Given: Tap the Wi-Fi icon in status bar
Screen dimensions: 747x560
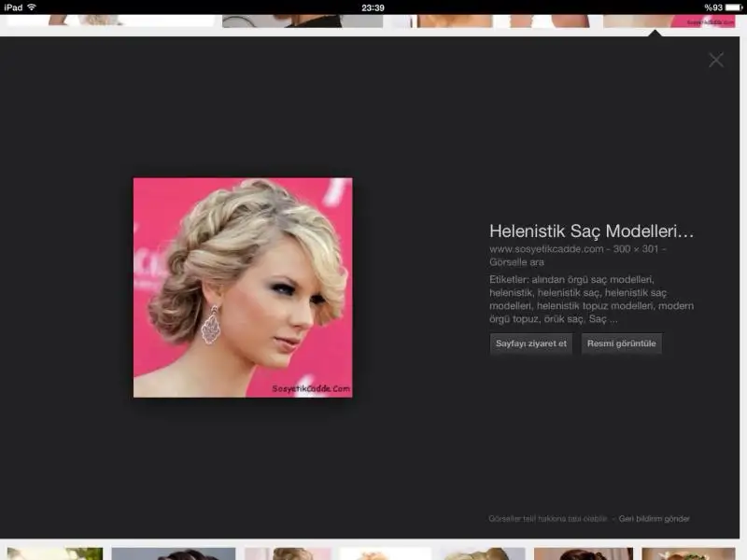Looking at the screenshot, I should pyautogui.click(x=32, y=7).
